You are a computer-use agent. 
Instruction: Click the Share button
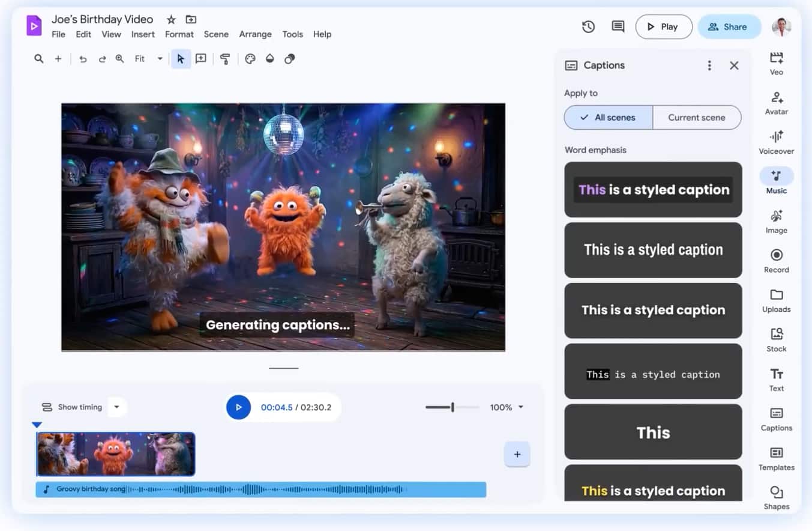click(729, 26)
